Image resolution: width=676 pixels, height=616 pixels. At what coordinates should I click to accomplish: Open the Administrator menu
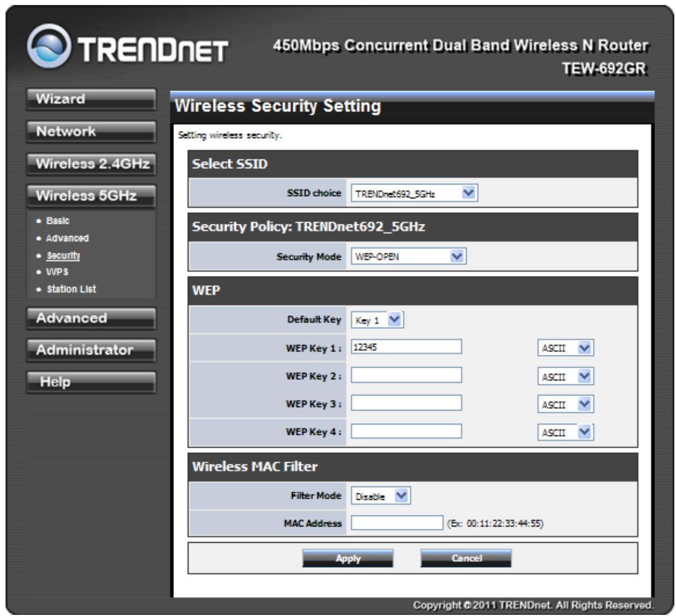(91, 350)
